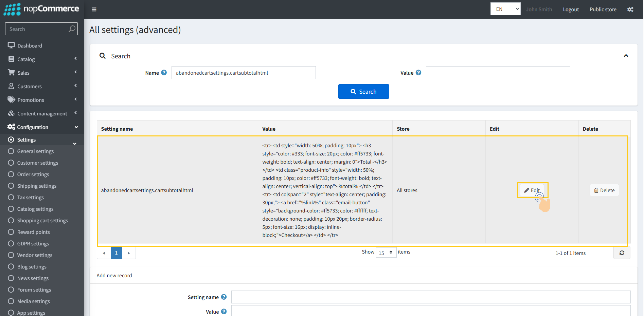The height and width of the screenshot is (316, 644).
Task: Collapse the Search panel chevron
Action: click(x=626, y=56)
